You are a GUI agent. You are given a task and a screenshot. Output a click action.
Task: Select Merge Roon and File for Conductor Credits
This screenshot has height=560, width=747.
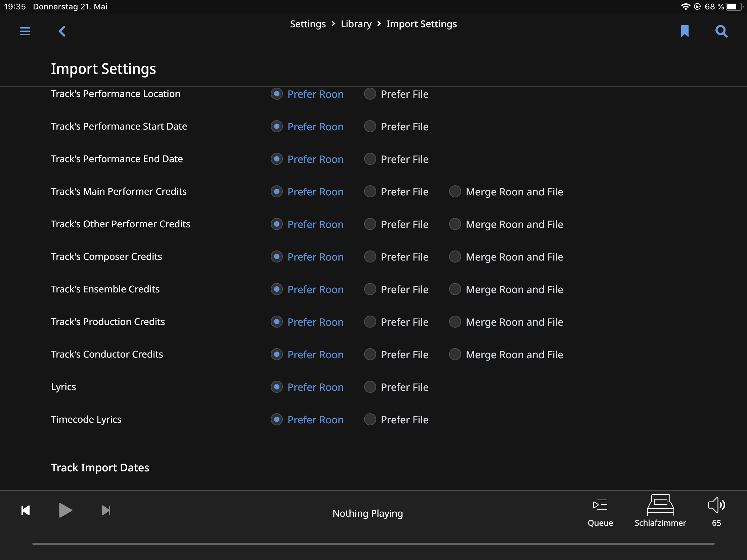pyautogui.click(x=506, y=355)
